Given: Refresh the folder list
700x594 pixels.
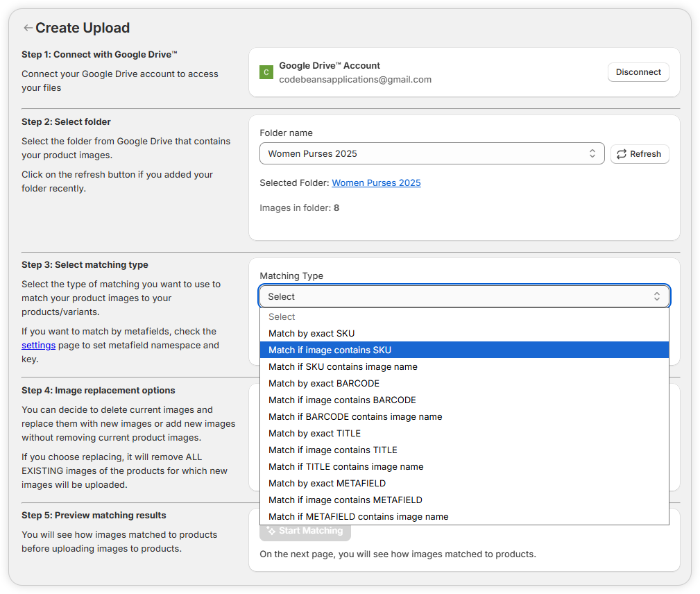Looking at the screenshot, I should tap(639, 154).
